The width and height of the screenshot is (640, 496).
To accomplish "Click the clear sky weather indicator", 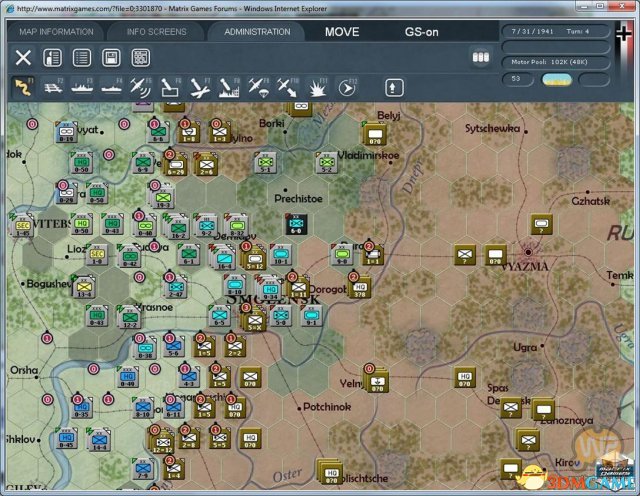I will [556, 79].
